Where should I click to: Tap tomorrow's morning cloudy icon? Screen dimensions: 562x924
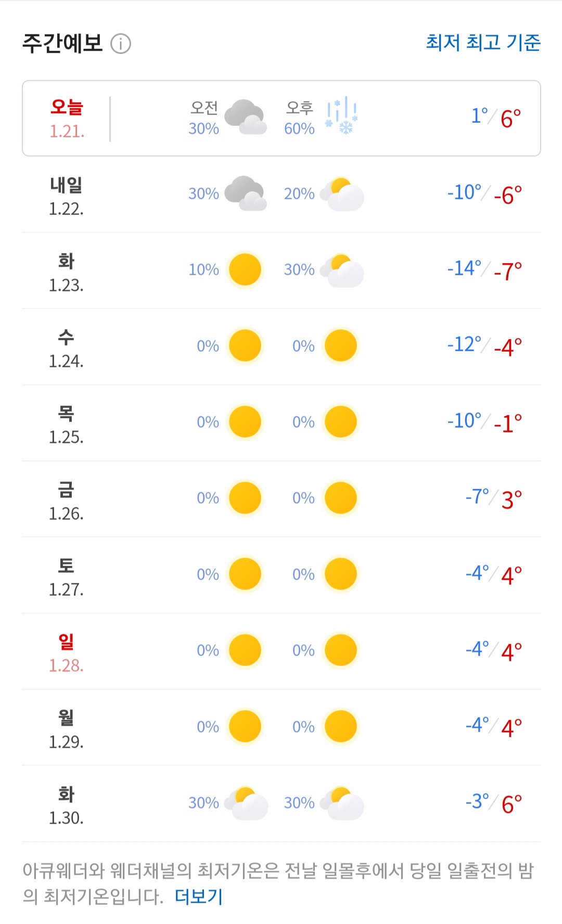pos(246,193)
